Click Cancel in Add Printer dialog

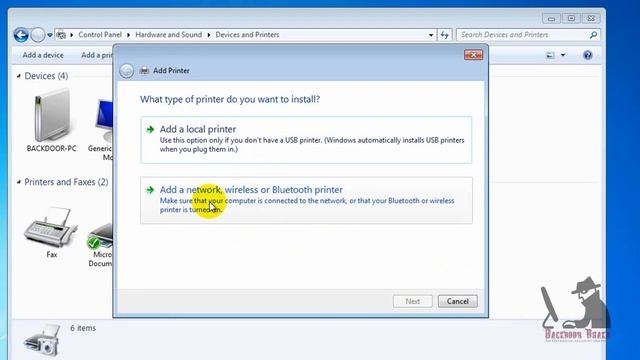click(458, 301)
